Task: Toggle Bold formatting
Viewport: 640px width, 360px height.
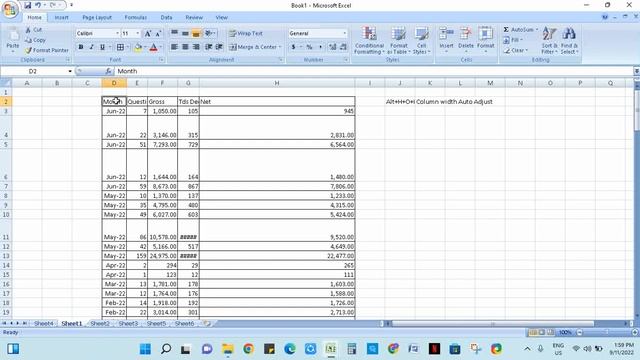Action: 81,47
